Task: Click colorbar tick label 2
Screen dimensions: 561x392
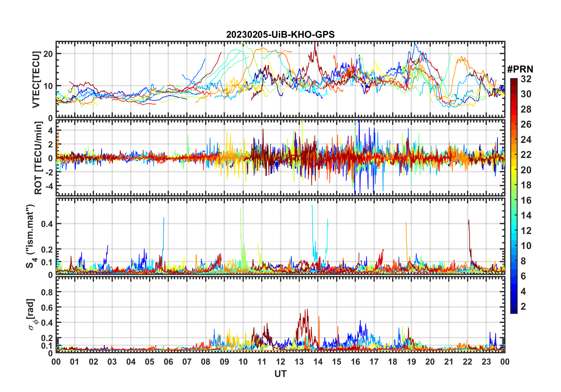Action: 524,307
